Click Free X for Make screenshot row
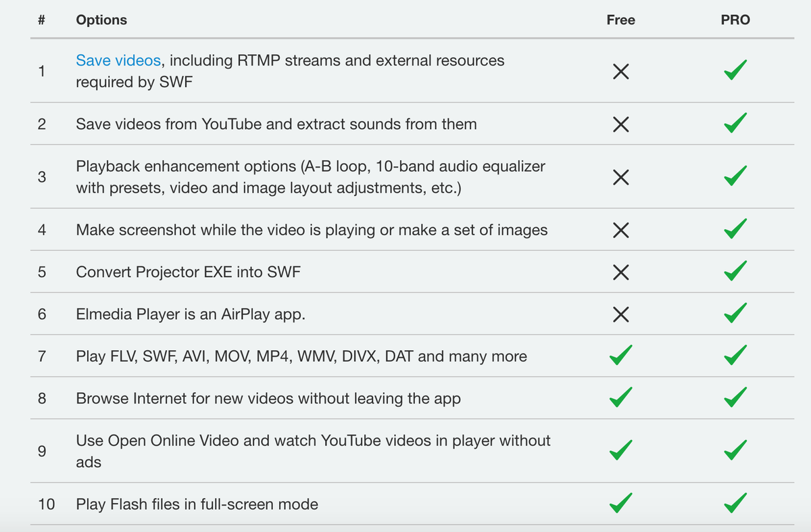Image resolution: width=811 pixels, height=532 pixels. pyautogui.click(x=621, y=231)
